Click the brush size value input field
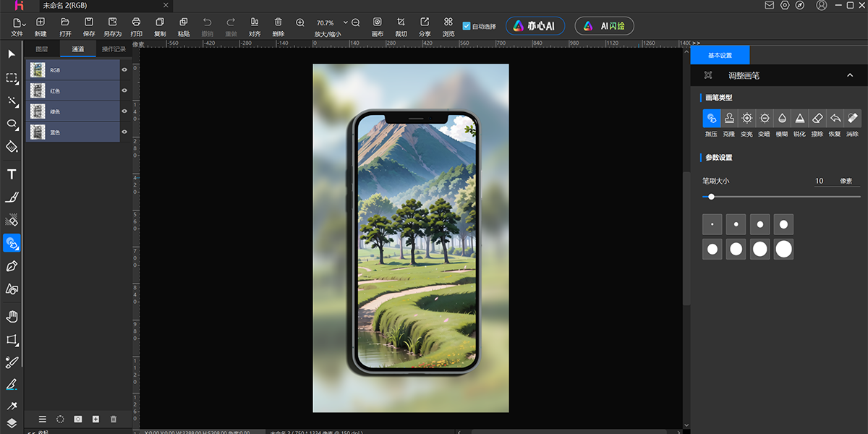The width and height of the screenshot is (868, 434). click(x=820, y=181)
